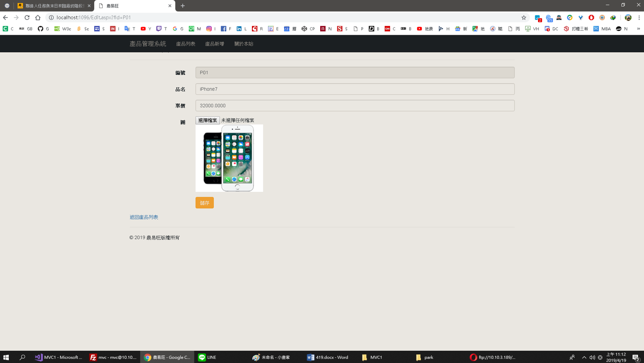The image size is (644, 363).
Task: Click the 選擇檔案 file chooser button
Action: [x=208, y=120]
